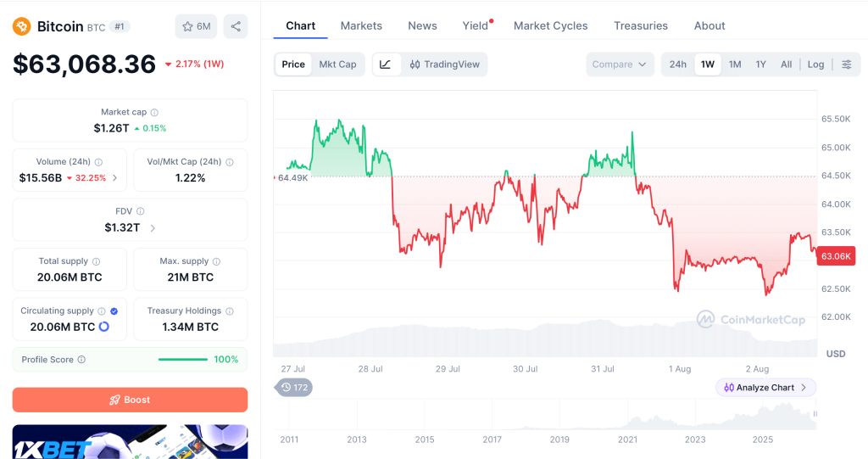Viewport: 868px width, 459px height.
Task: Click the Analyze Chart button
Action: click(x=765, y=388)
